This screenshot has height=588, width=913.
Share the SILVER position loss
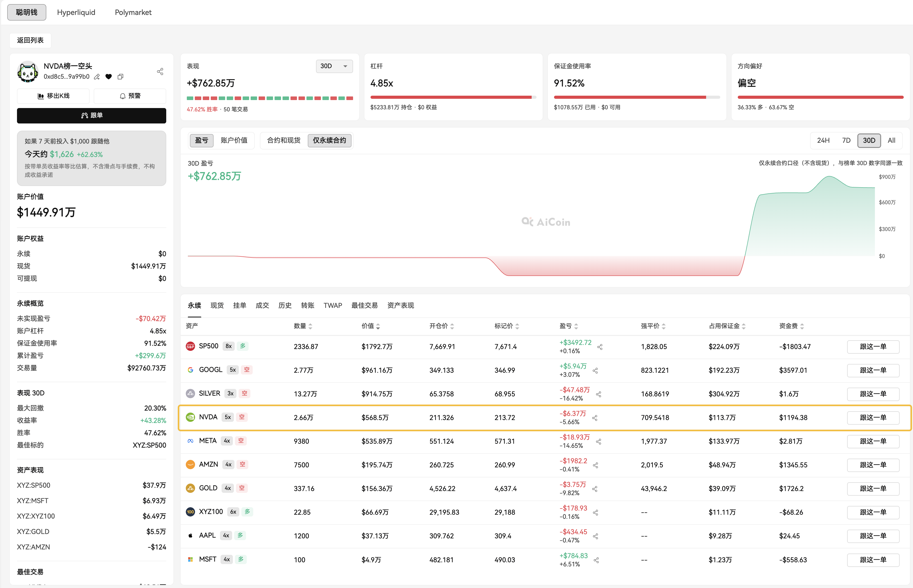pos(599,394)
